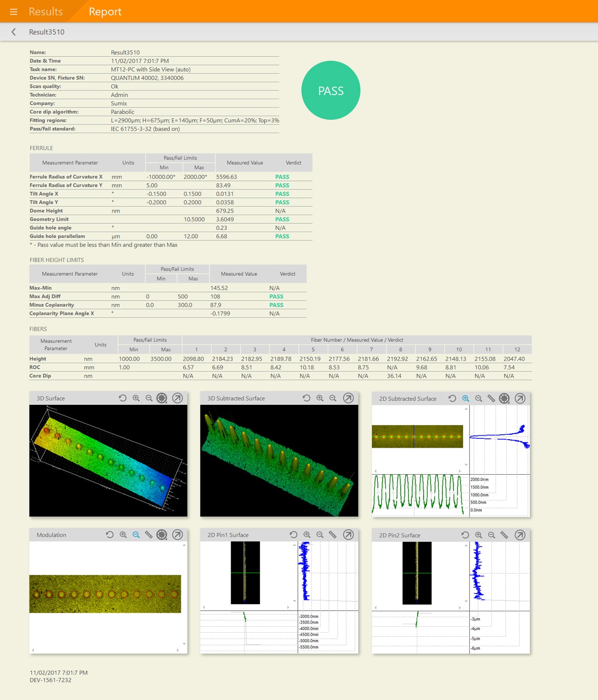Select ruler tool in Modulation panel
Screen dimensions: 598x700
[x=149, y=534]
